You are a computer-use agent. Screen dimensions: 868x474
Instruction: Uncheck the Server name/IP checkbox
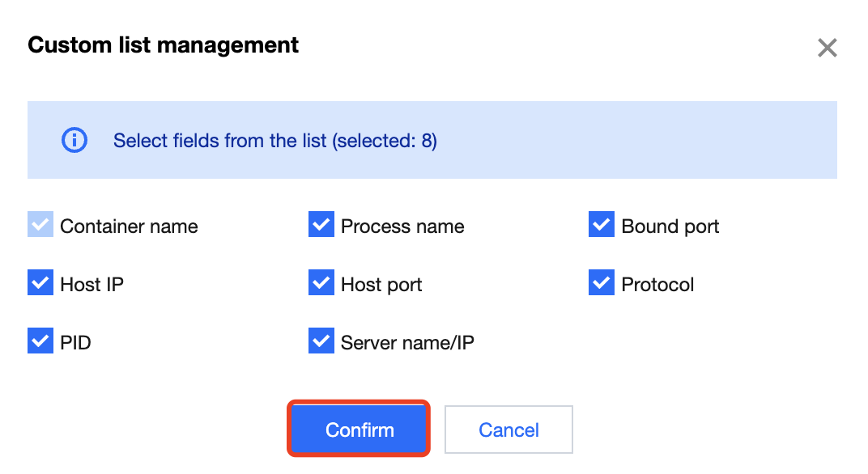tap(321, 342)
